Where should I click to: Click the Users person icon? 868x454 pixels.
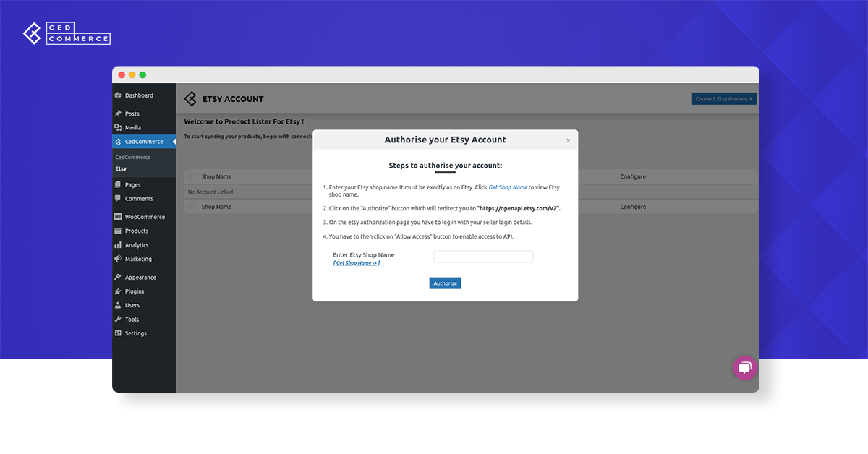pyautogui.click(x=118, y=305)
